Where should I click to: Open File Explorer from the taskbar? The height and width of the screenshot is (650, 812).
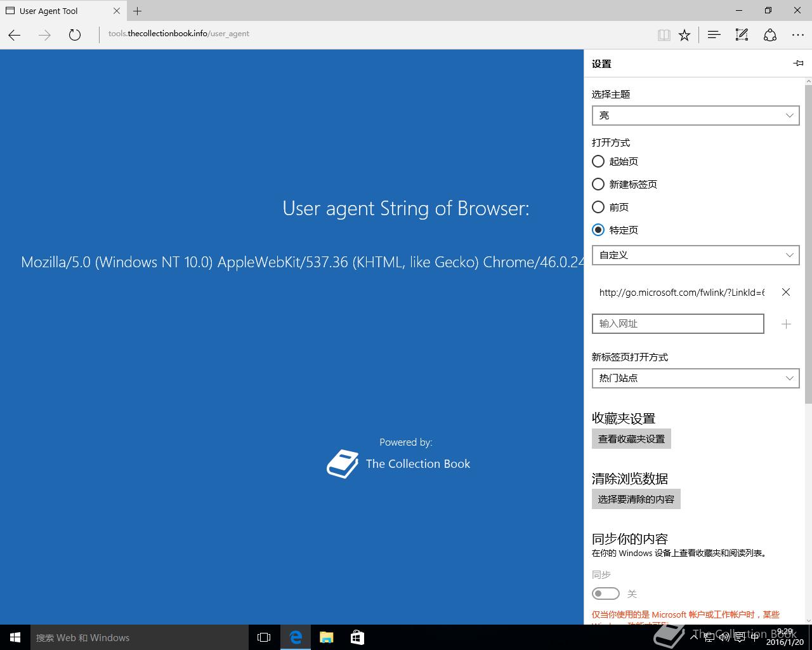(327, 637)
